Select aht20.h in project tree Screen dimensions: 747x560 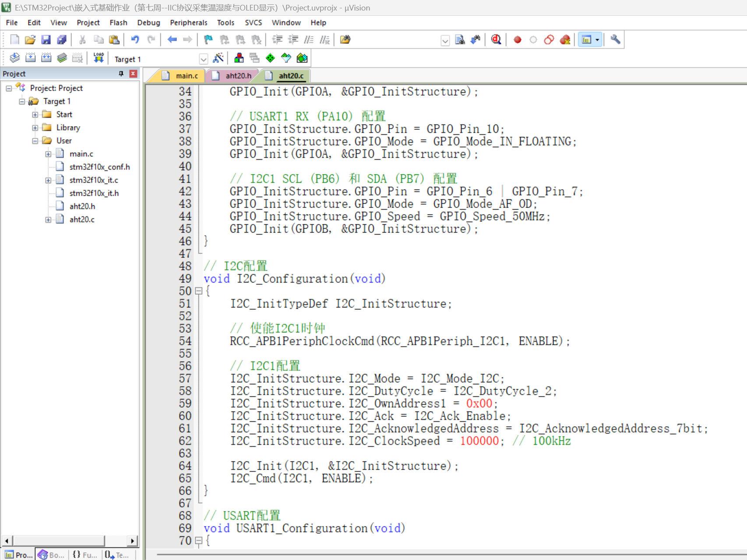click(82, 206)
